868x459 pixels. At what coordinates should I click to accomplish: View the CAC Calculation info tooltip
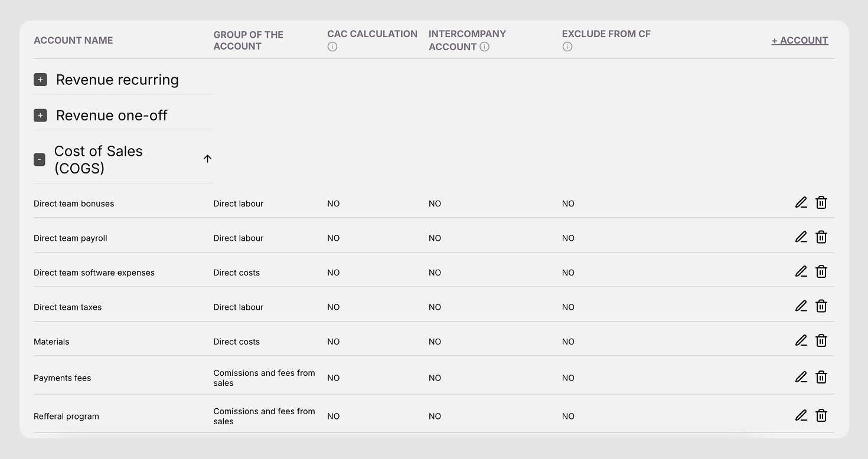click(x=332, y=46)
